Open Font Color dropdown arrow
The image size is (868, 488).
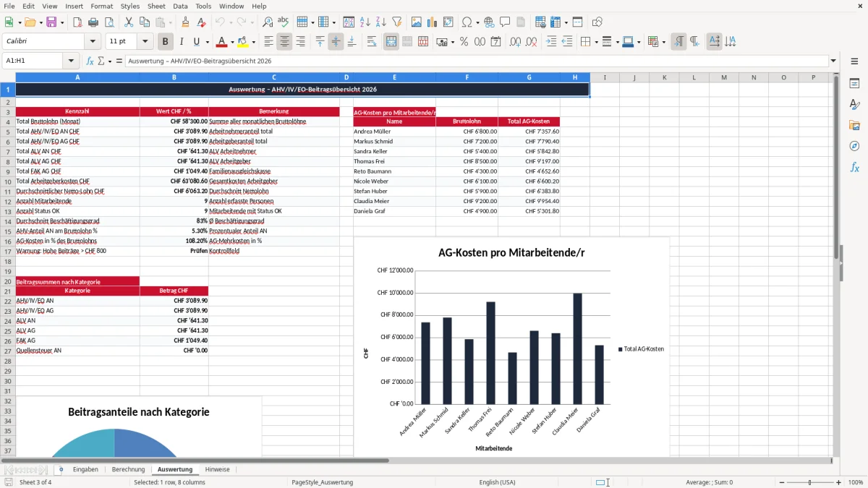232,42
